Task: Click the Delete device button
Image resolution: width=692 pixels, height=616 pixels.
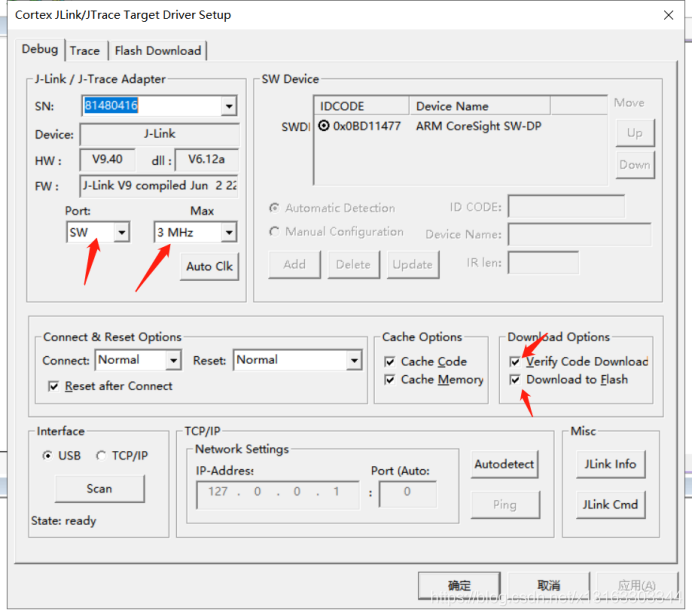Action: click(x=354, y=264)
